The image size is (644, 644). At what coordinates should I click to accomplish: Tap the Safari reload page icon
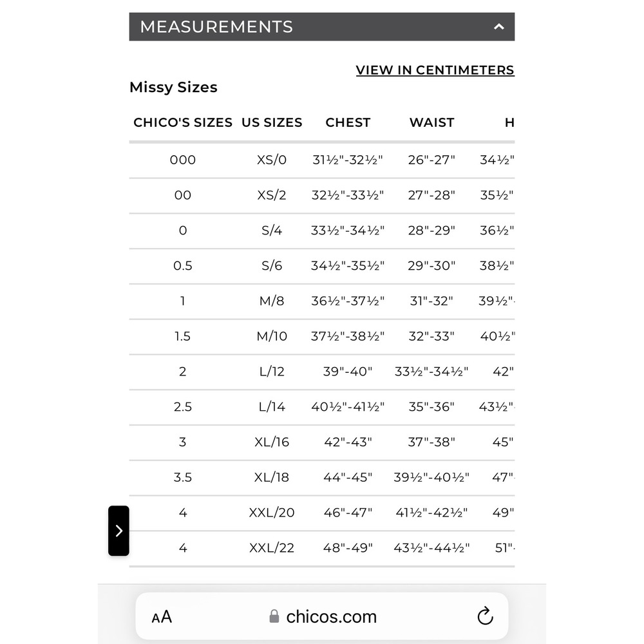(485, 616)
